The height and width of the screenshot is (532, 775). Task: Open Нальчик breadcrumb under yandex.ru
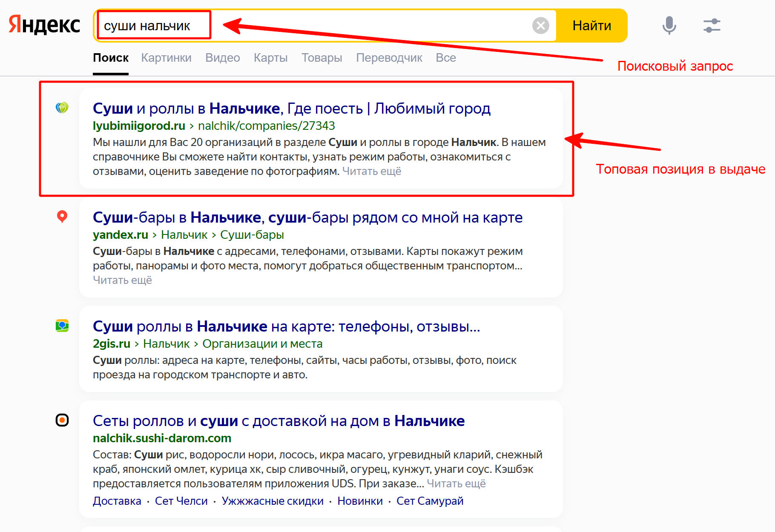tap(184, 235)
